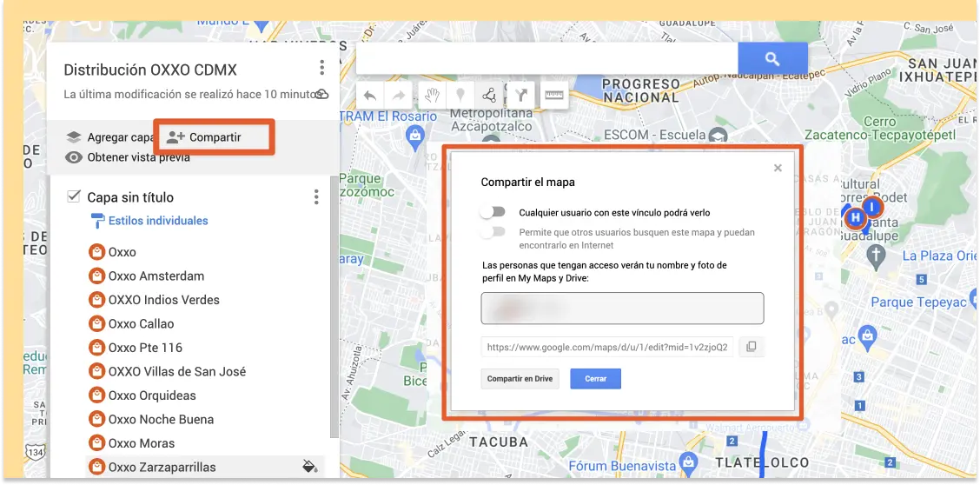980x485 pixels.
Task: Open the Capa sin título layer options
Action: pyautogui.click(x=316, y=197)
